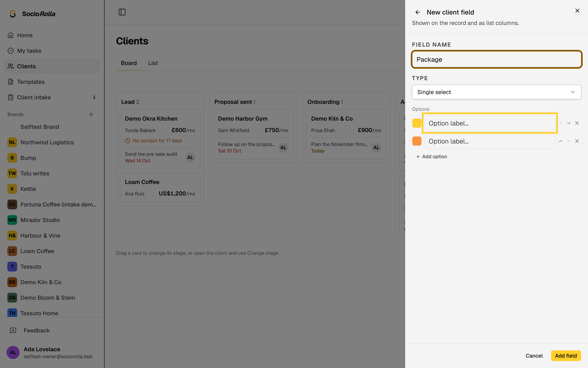This screenshot has width=588, height=368.
Task: Click Cancel in the field panel
Action: (x=534, y=356)
